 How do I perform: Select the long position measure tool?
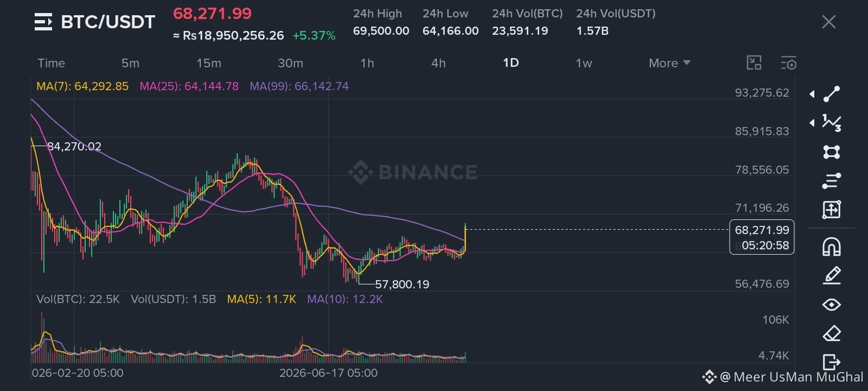point(832,209)
